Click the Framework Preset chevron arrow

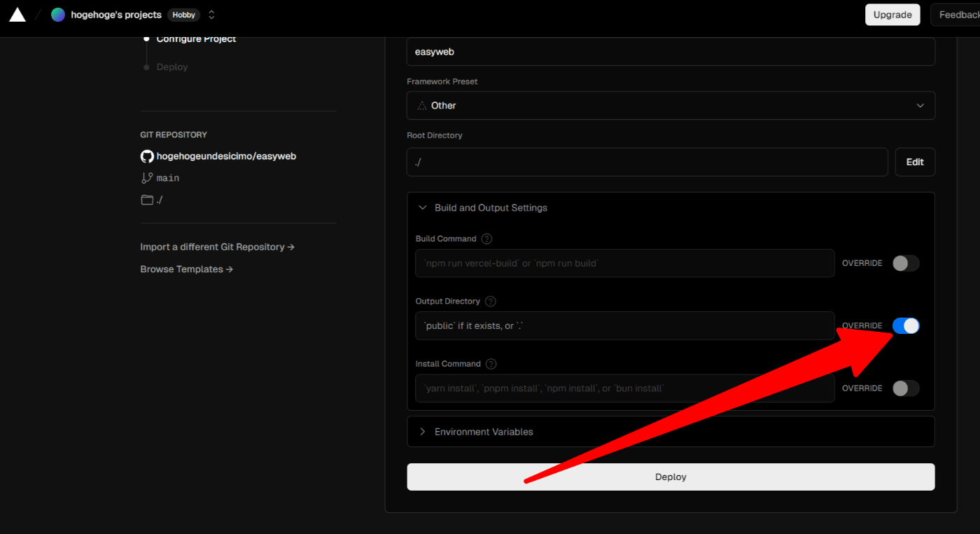[920, 106]
